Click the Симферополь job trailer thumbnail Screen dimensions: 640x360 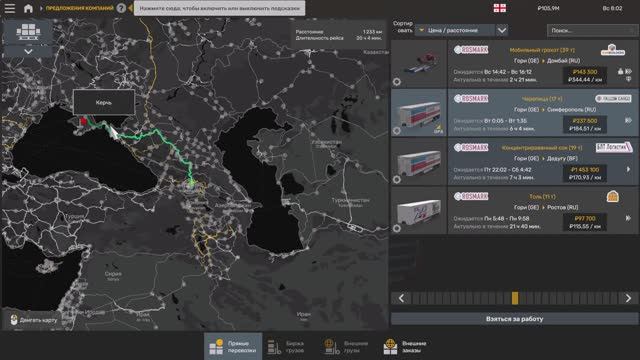coord(419,113)
